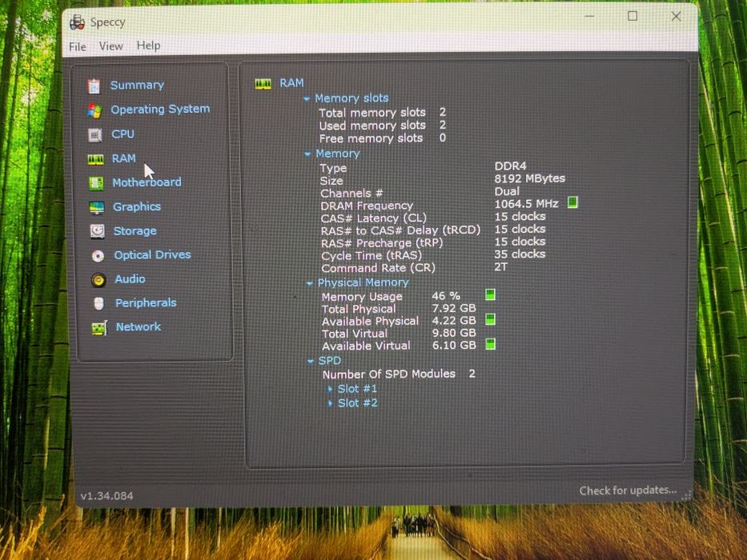
Task: Expand Slot #1 details
Action: click(x=330, y=390)
